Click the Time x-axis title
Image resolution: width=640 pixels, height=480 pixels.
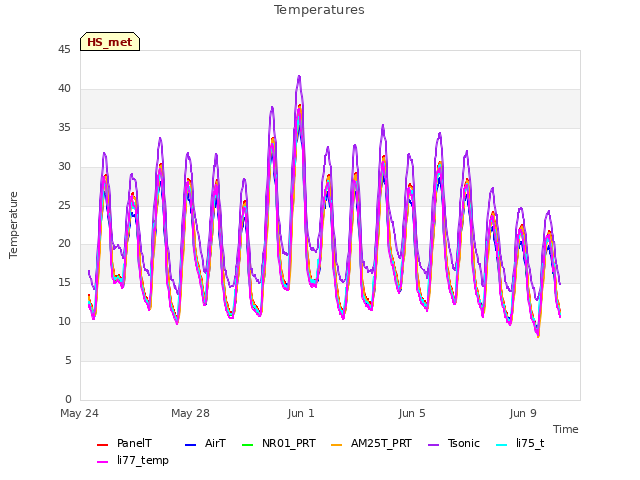click(566, 429)
